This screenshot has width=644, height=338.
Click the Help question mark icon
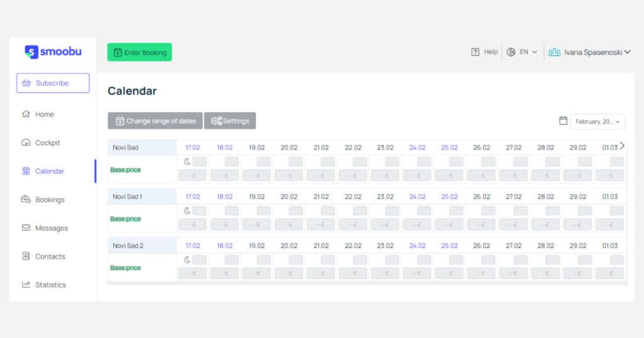475,52
